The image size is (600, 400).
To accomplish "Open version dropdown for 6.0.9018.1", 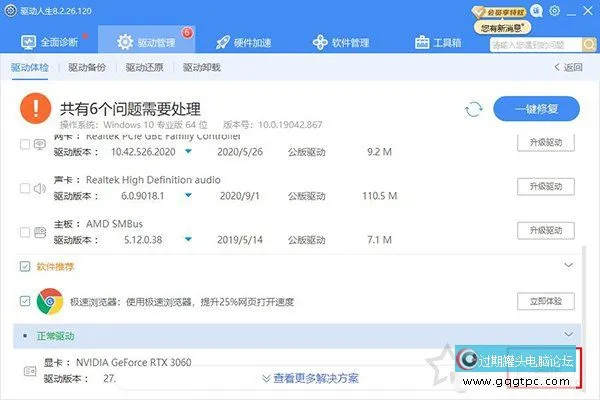I will point(188,196).
